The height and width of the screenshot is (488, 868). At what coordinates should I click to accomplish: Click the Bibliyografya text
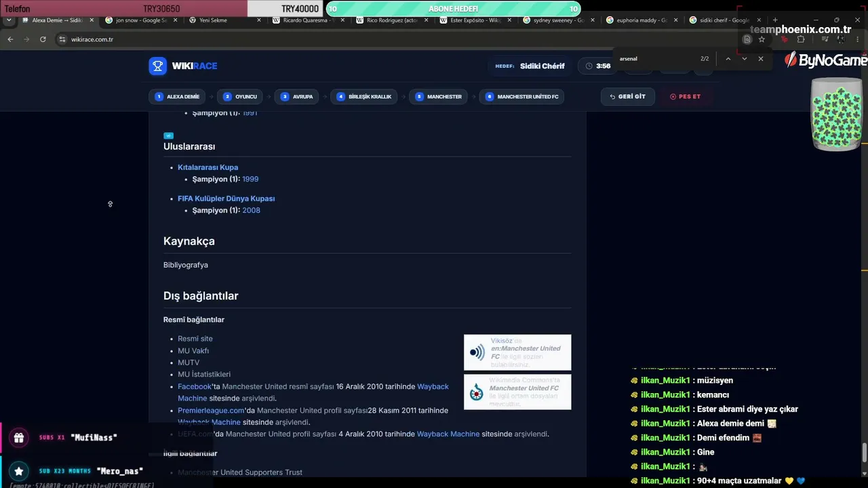click(186, 265)
